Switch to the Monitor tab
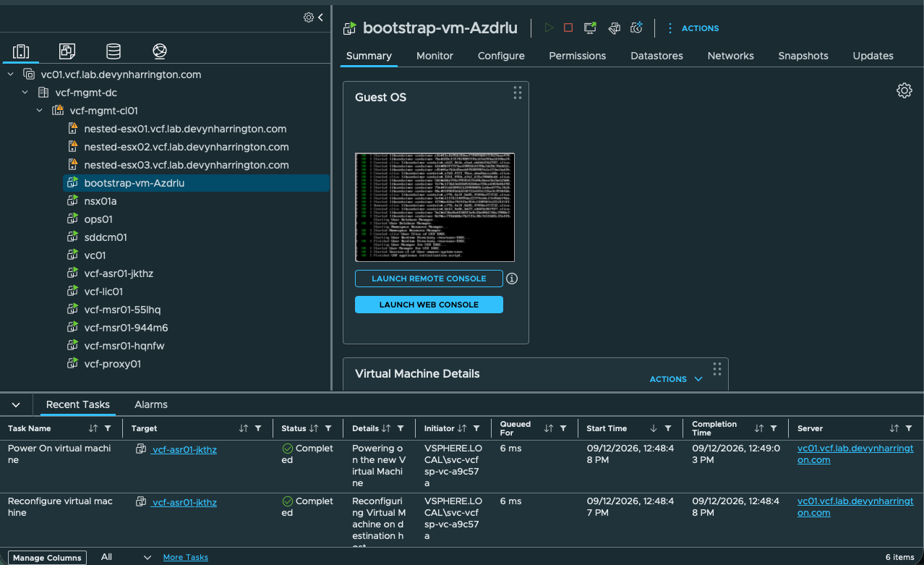Viewport: 924px width, 565px height. coord(435,56)
